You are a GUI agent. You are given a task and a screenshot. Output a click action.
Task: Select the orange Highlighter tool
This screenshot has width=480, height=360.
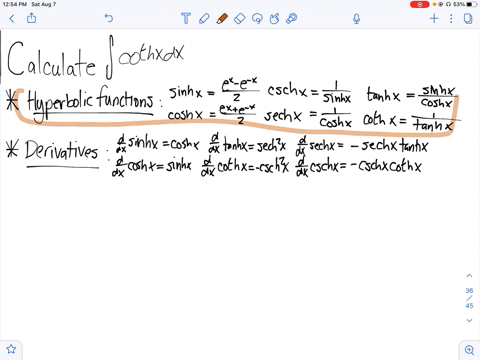(222, 18)
